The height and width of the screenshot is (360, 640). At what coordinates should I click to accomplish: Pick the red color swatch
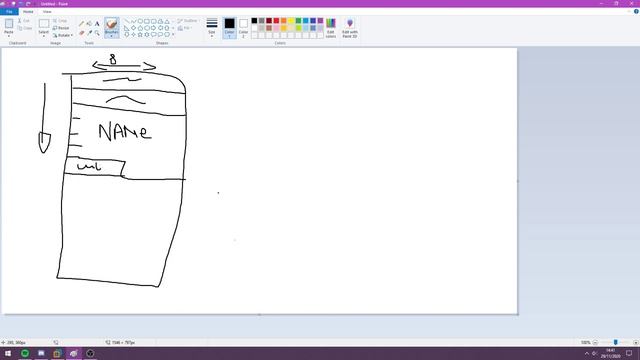tap(276, 20)
